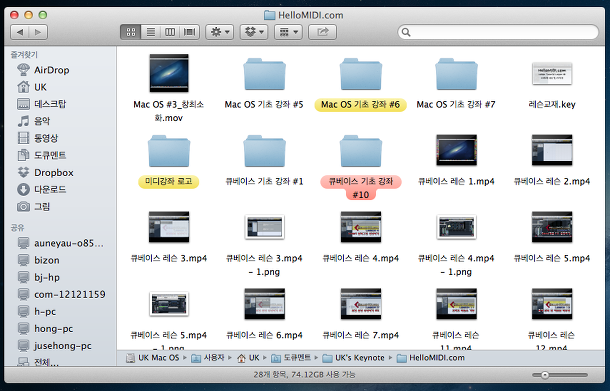Viewport: 610px width, 391px height.
Task: Select 큐베이스 레슨 7.mp4 video
Action: (x=360, y=304)
